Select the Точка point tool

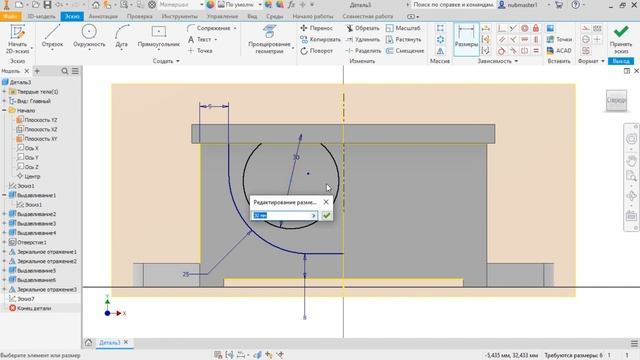coord(200,51)
